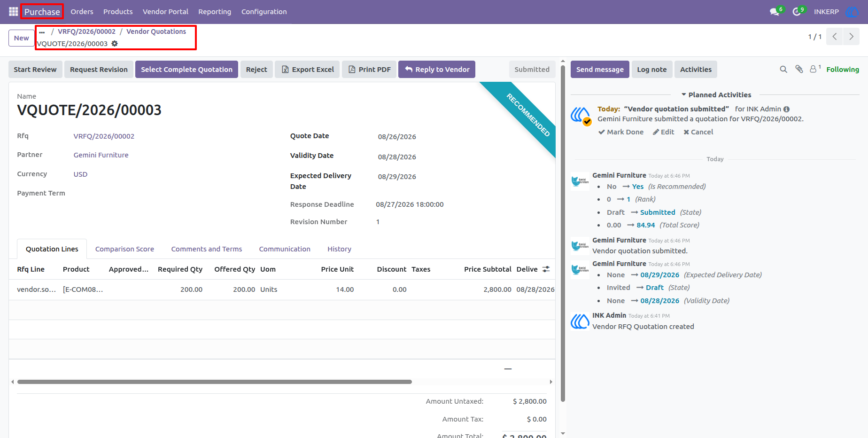Show followers list icon
868x438 pixels.
point(815,69)
